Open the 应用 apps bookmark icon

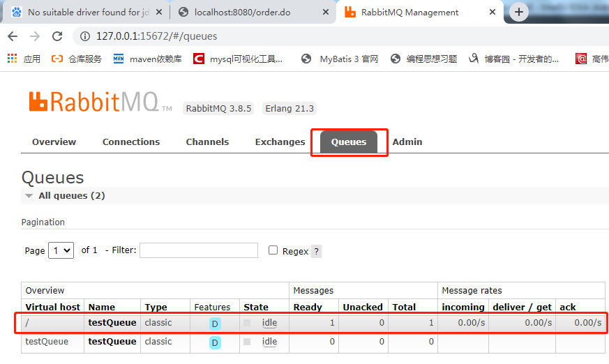(13, 59)
